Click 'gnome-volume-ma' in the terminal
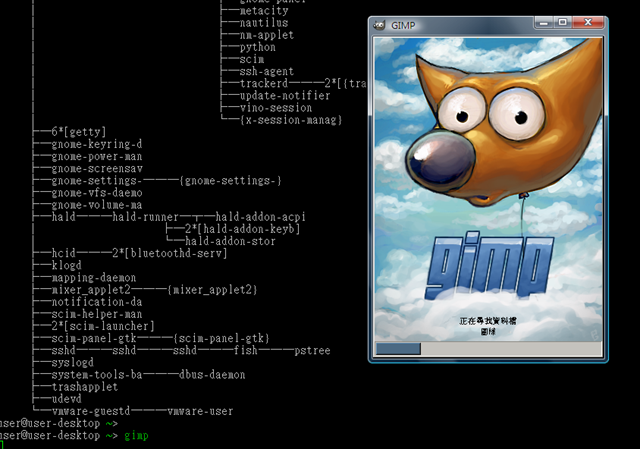 tap(97, 205)
